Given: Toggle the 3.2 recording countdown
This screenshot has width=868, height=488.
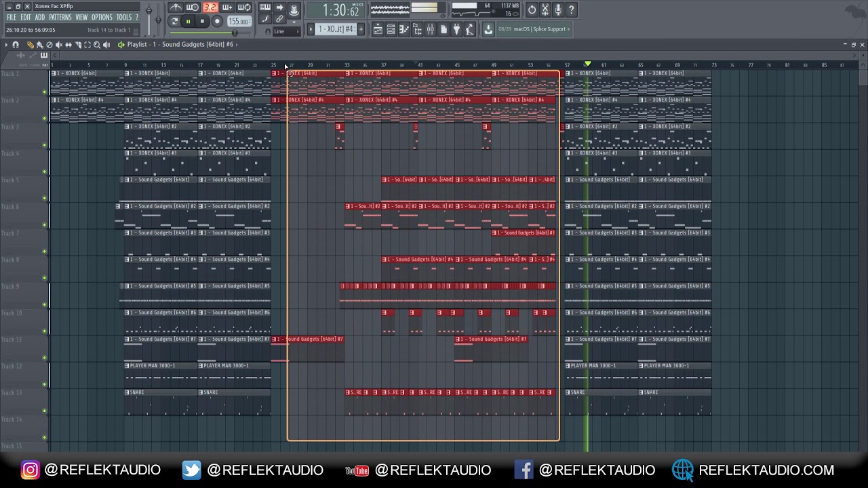Looking at the screenshot, I should [x=210, y=8].
